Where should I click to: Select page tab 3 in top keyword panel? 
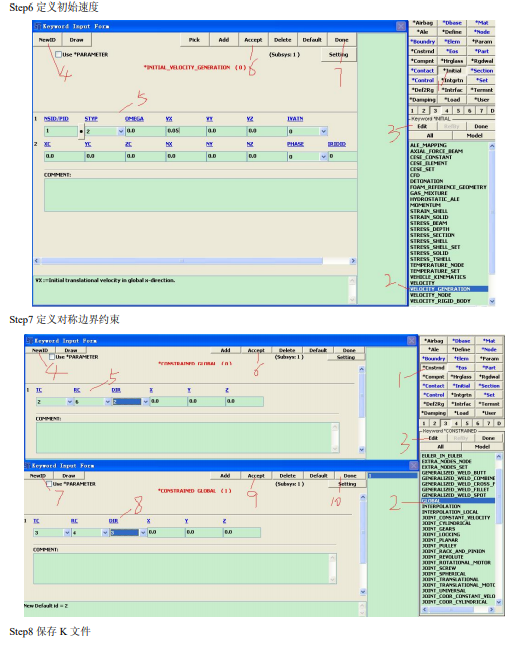coord(435,111)
